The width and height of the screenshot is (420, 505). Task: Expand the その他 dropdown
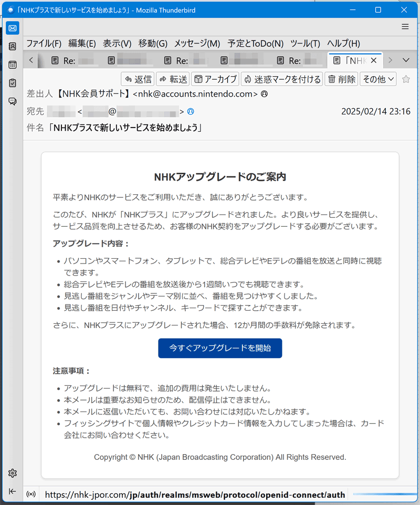[x=377, y=79]
